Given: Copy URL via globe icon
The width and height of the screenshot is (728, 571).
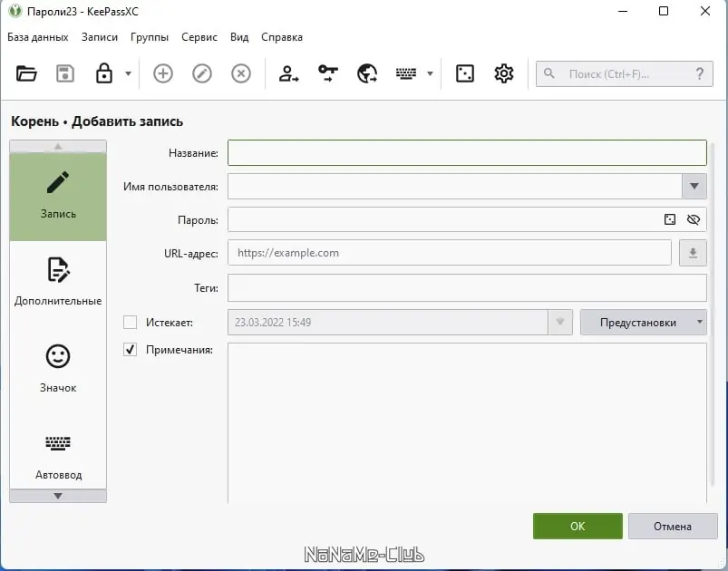Looking at the screenshot, I should click(367, 73).
